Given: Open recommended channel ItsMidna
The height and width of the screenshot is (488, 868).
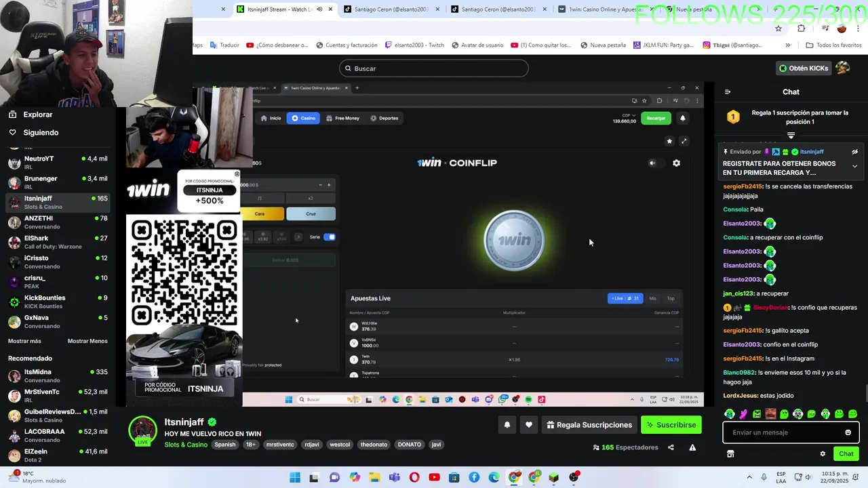Looking at the screenshot, I should (x=58, y=376).
